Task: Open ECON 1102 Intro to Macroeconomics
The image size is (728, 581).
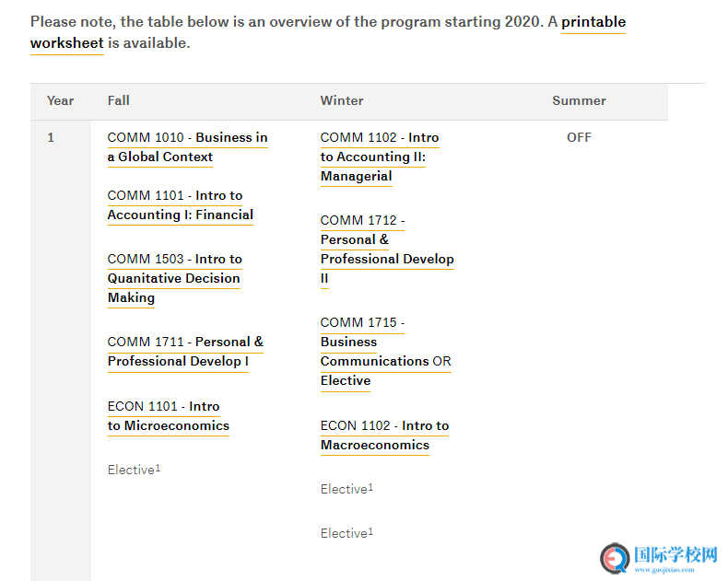Action: click(x=384, y=436)
